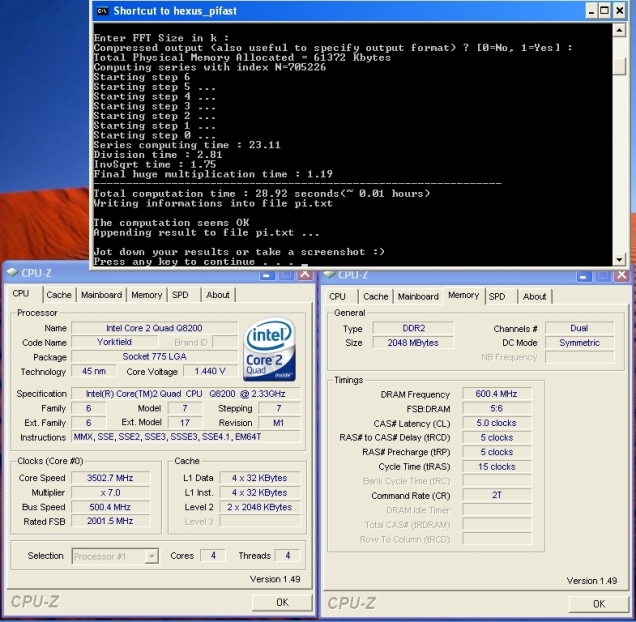The width and height of the screenshot is (636, 622).
Task: Click the Rated FSB value 2001.5 MHz
Action: (110, 521)
